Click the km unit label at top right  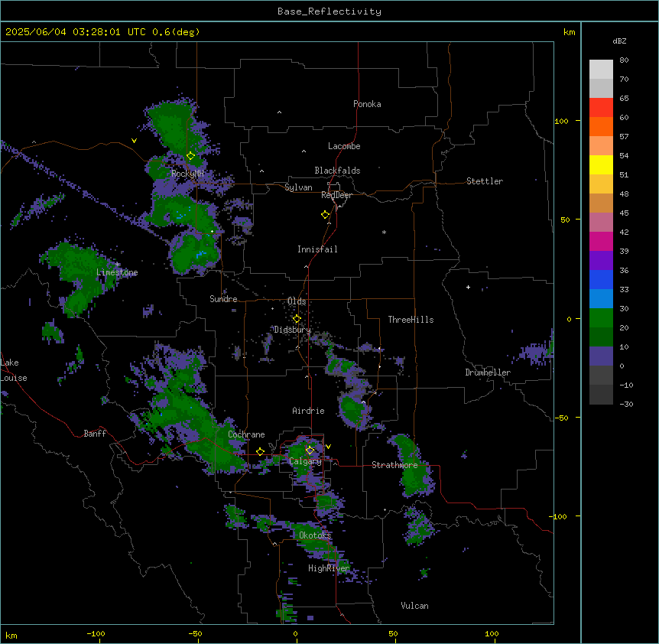[570, 32]
